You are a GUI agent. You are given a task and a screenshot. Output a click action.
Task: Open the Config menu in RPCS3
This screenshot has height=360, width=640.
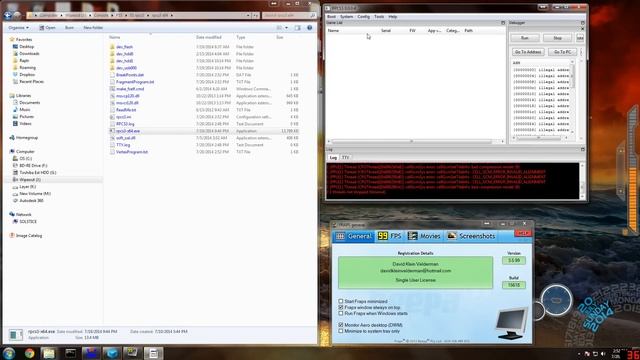point(363,17)
